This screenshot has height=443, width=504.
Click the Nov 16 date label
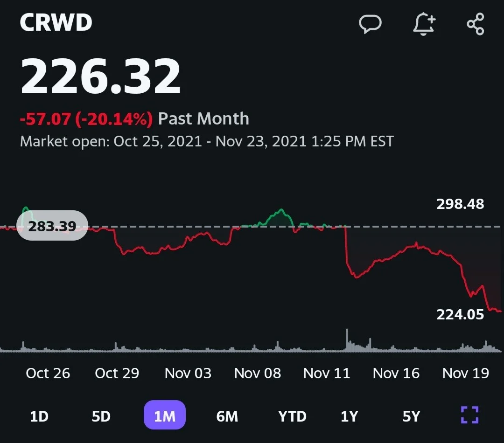(x=396, y=374)
